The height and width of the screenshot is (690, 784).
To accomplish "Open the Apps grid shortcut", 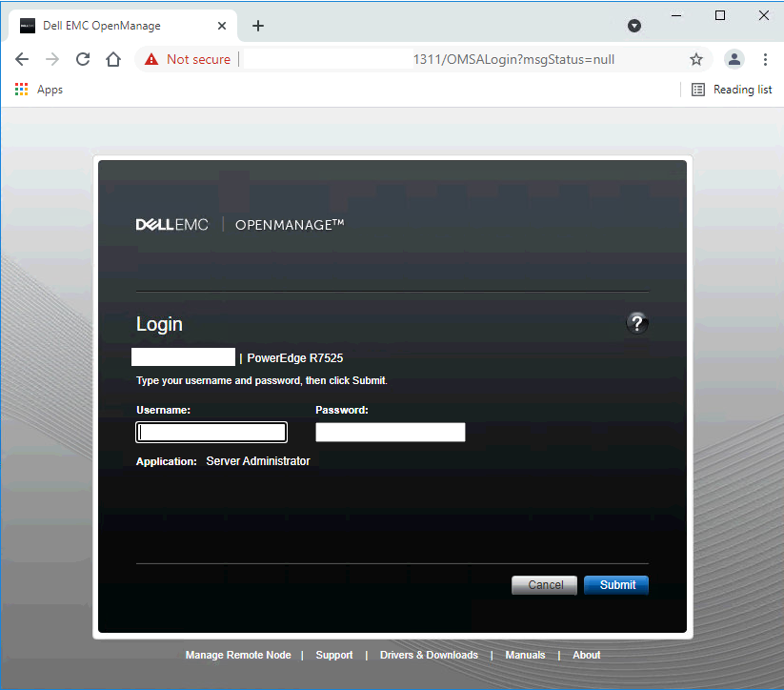I will pos(39,90).
